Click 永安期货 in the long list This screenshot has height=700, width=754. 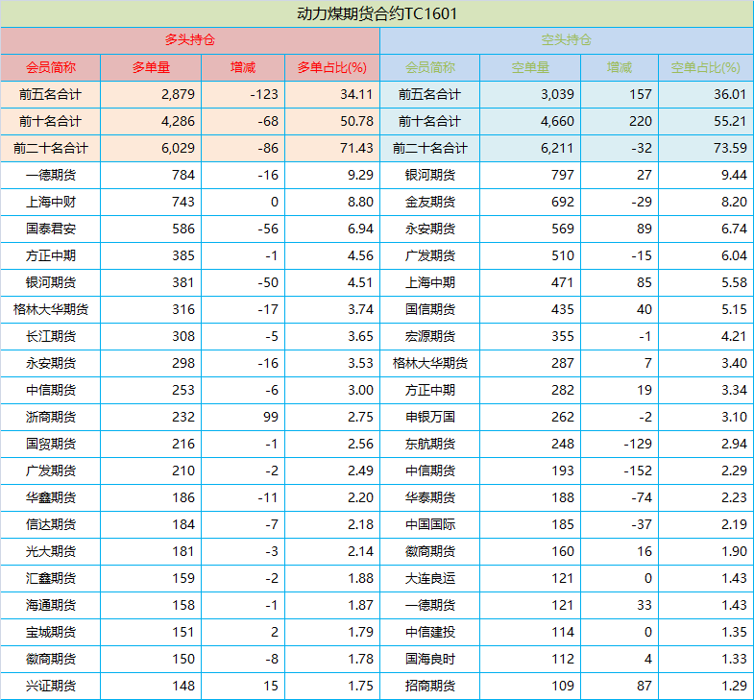click(51, 364)
